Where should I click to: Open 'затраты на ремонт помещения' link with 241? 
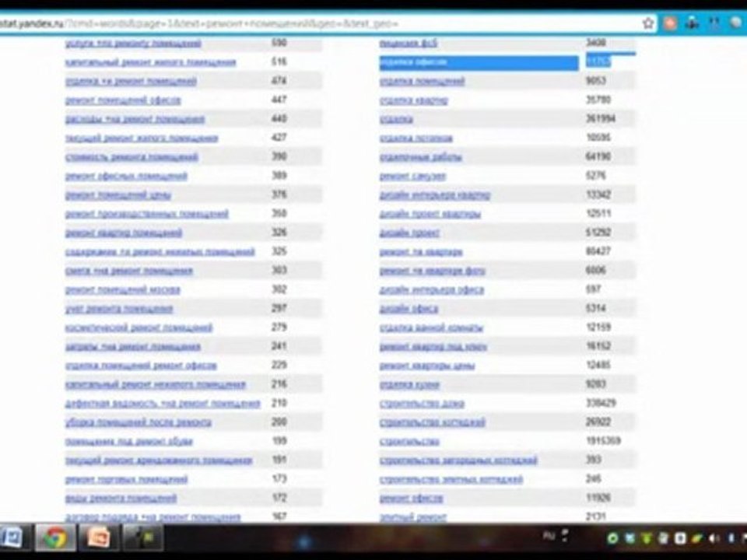pyautogui.click(x=133, y=347)
